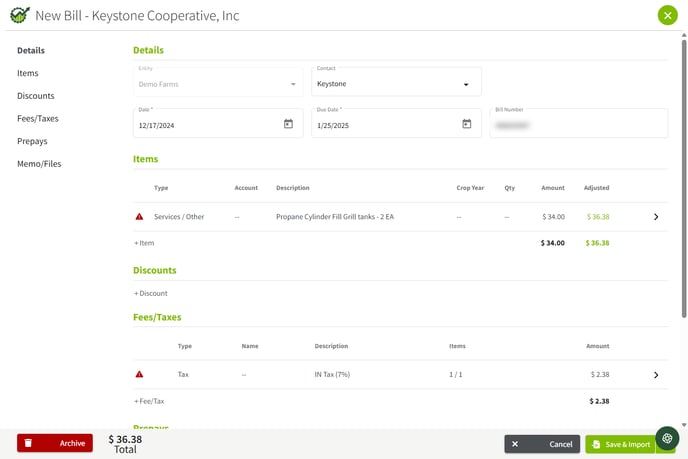688x459 pixels.
Task: Click the Items section heading
Action: pyautogui.click(x=145, y=159)
